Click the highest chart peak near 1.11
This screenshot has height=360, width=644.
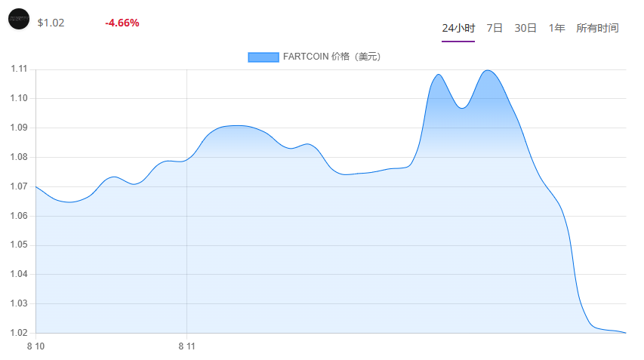coord(488,70)
